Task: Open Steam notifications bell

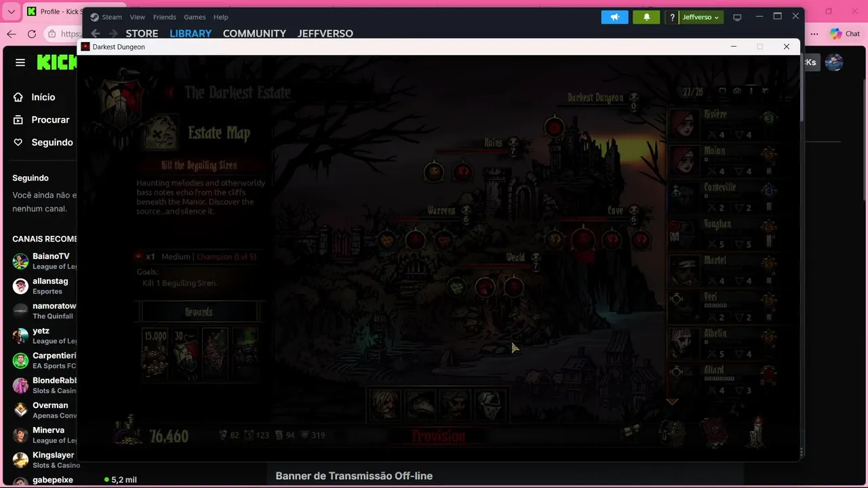Action: point(646,17)
